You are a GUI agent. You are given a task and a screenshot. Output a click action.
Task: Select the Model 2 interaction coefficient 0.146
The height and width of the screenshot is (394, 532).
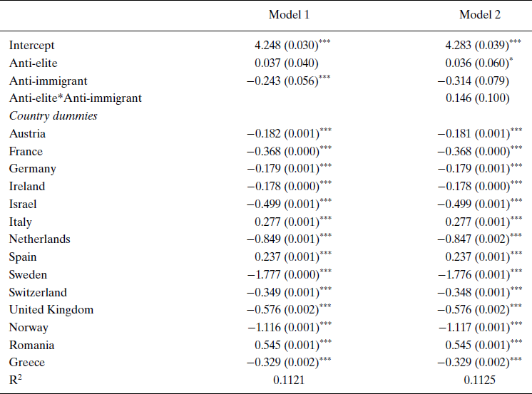click(458, 98)
